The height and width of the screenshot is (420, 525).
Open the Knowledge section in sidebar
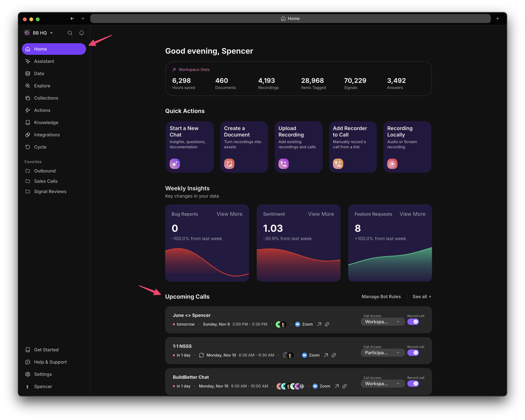coord(46,122)
